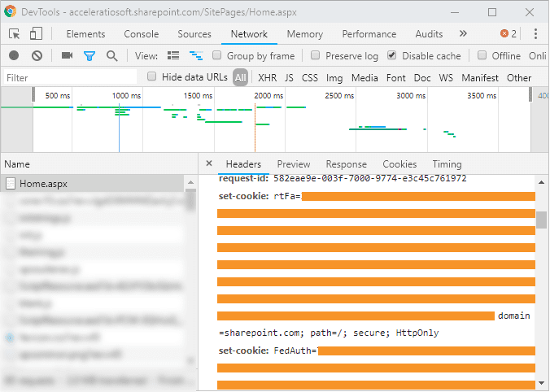Click the Chrome DevTools window icon

(x=11, y=11)
